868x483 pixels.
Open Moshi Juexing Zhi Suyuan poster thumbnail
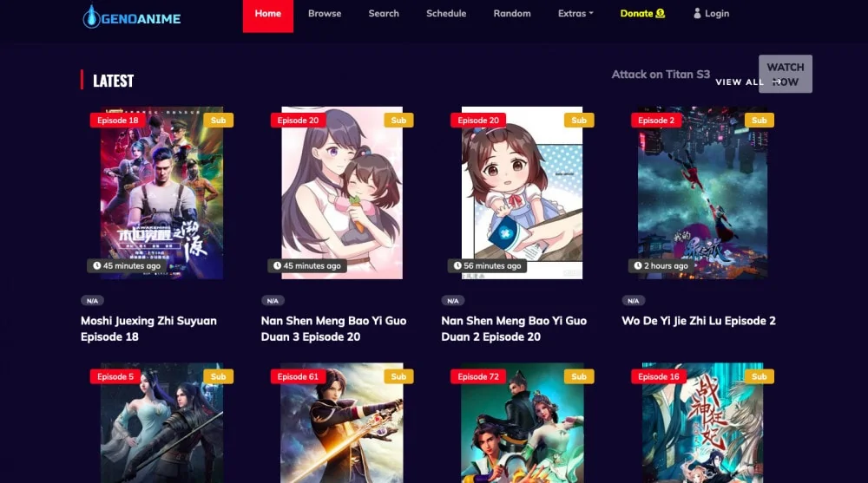pos(161,193)
